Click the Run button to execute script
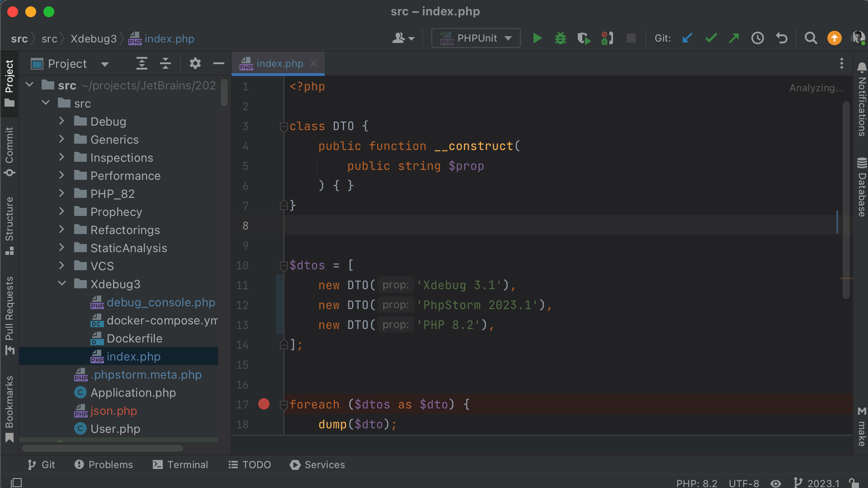This screenshot has width=868, height=488. click(x=537, y=38)
